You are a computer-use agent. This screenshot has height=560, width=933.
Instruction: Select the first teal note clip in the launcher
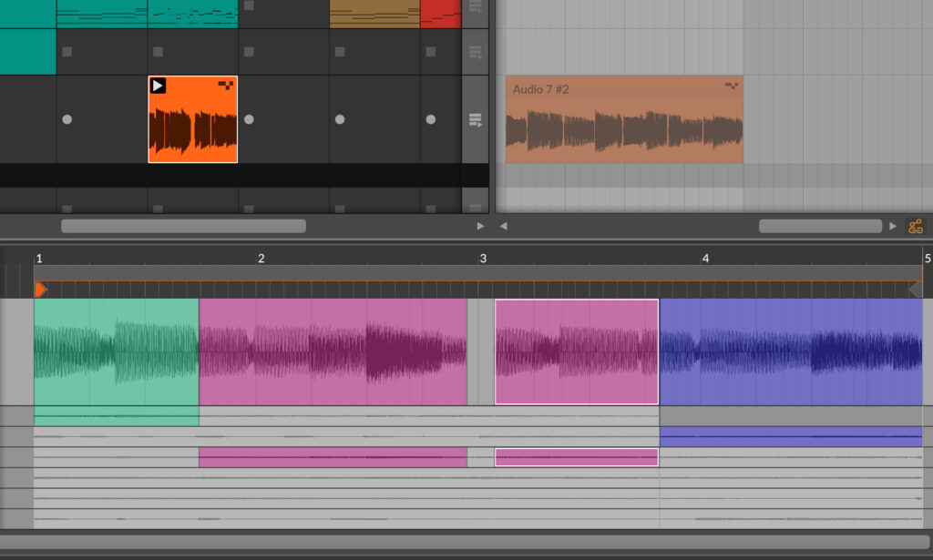[102, 14]
